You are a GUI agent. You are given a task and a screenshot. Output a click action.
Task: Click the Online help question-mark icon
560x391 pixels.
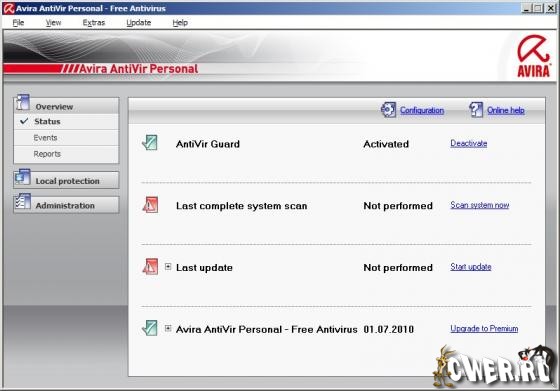(476, 110)
